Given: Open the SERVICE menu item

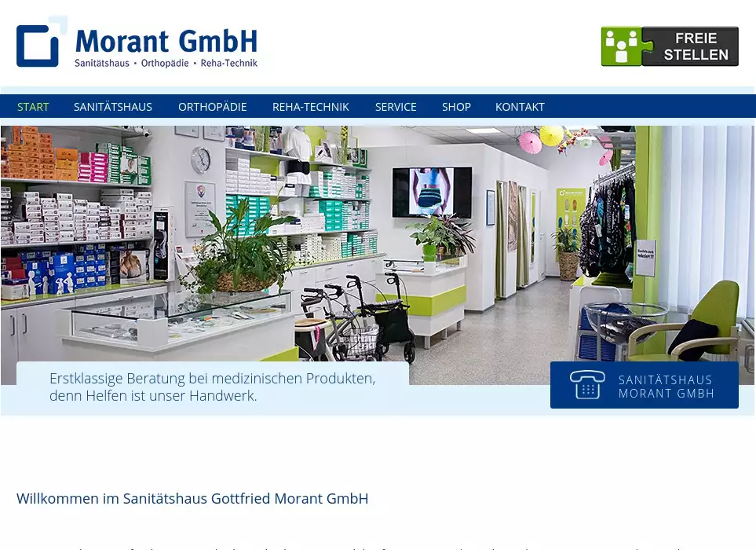Looking at the screenshot, I should [396, 107].
